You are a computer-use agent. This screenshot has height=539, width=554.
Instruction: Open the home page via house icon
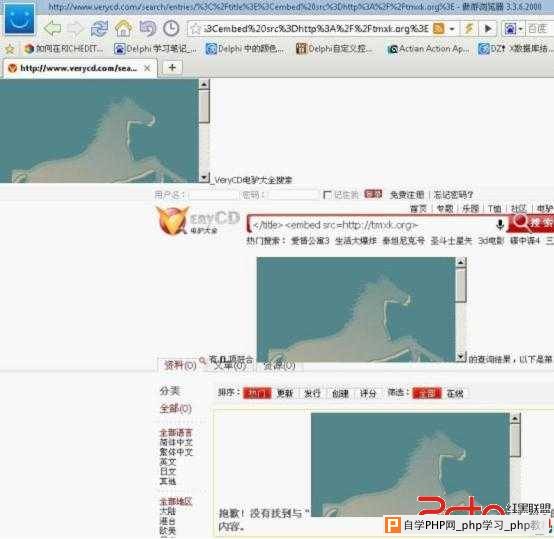(123, 28)
